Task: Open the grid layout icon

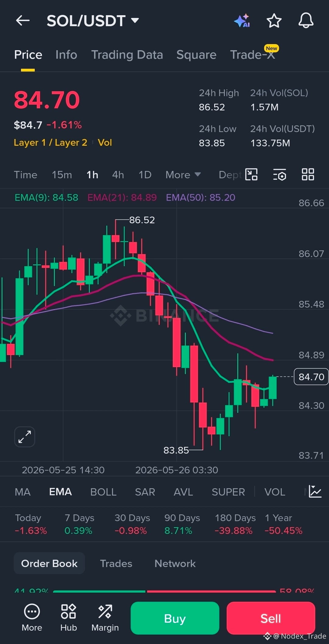Action: [308, 175]
